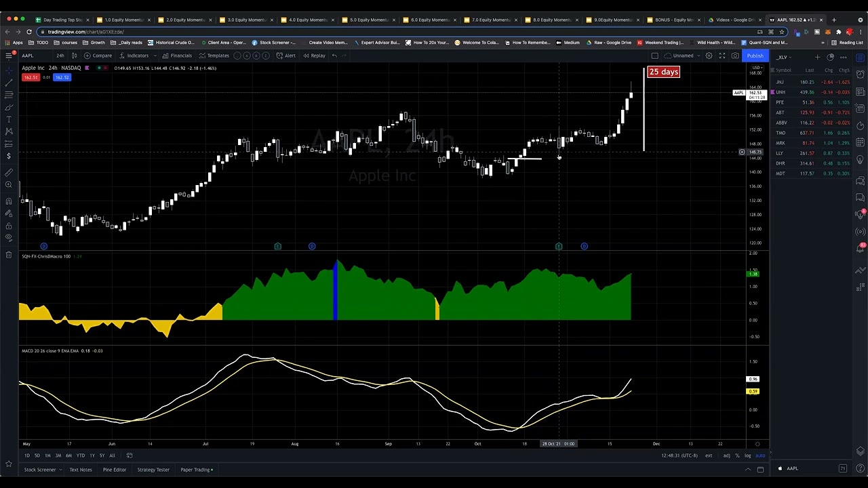Click the blue 162.52 buy price button
Viewport: 868px width, 488px height.
tap(62, 77)
